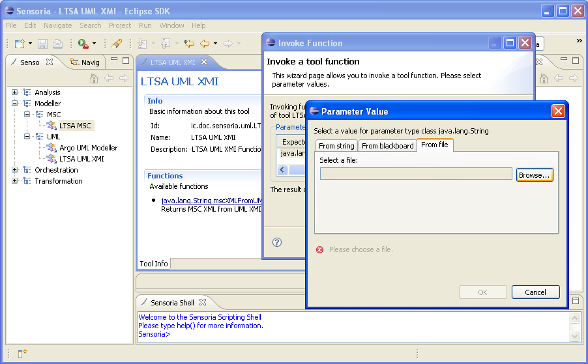Collapse the UML tree node
588x364 pixels.
tap(27, 137)
